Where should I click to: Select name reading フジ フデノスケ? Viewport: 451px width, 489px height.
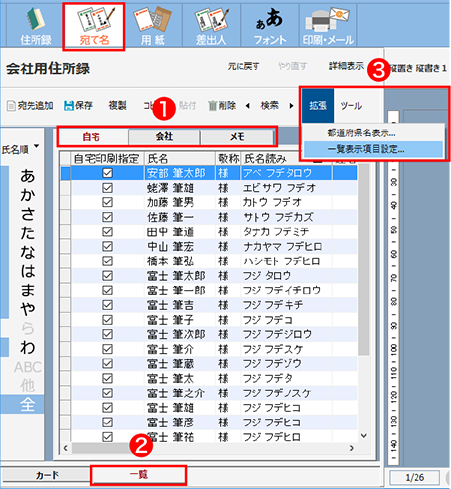277,393
